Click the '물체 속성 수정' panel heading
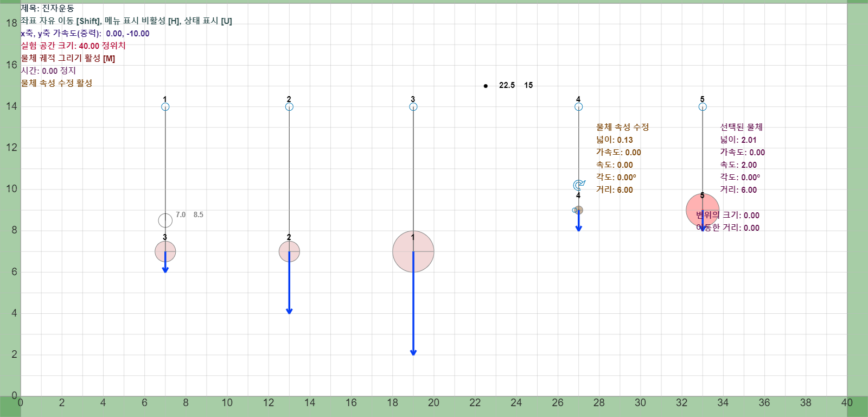868x417 pixels. [623, 127]
